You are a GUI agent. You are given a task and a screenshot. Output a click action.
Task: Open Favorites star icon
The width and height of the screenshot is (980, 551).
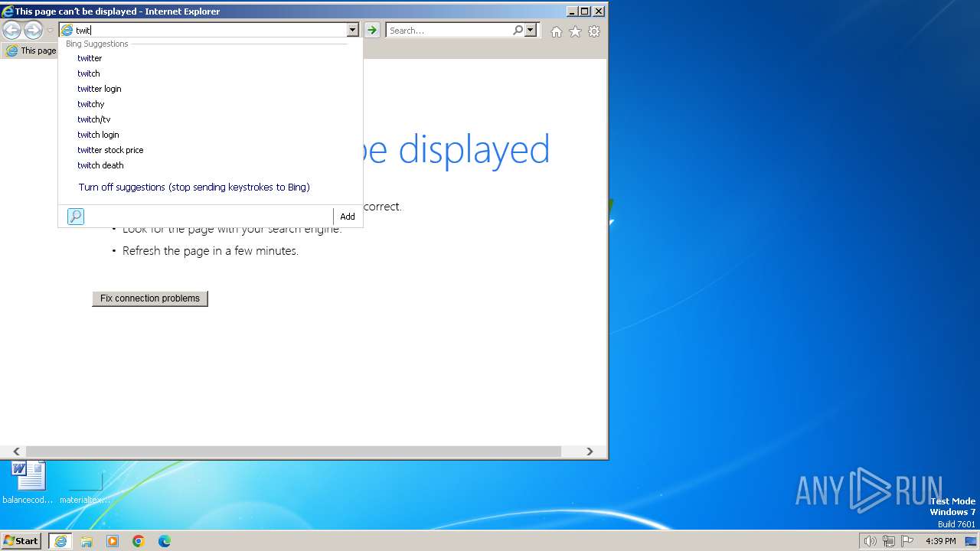(x=575, y=31)
